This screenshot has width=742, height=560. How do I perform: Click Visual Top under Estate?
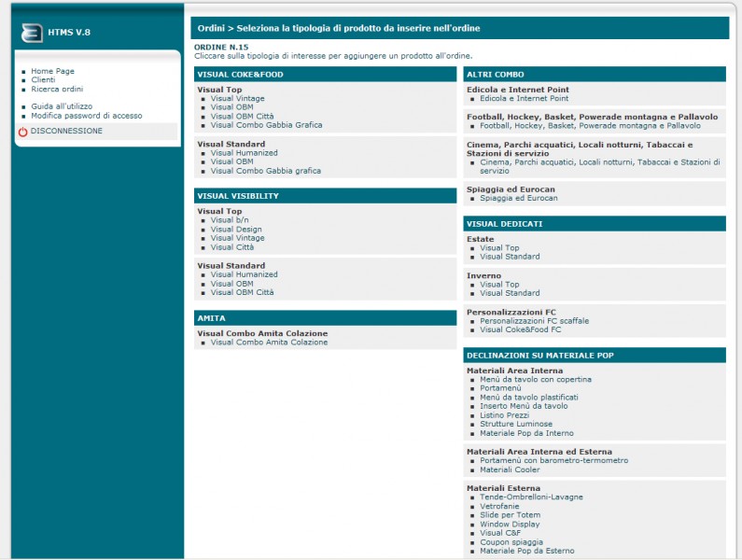[499, 247]
